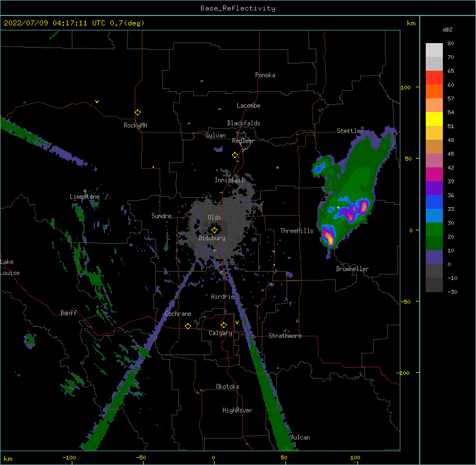Click the 80 value on the dBZ scale
The width and height of the screenshot is (476, 465).
(451, 44)
